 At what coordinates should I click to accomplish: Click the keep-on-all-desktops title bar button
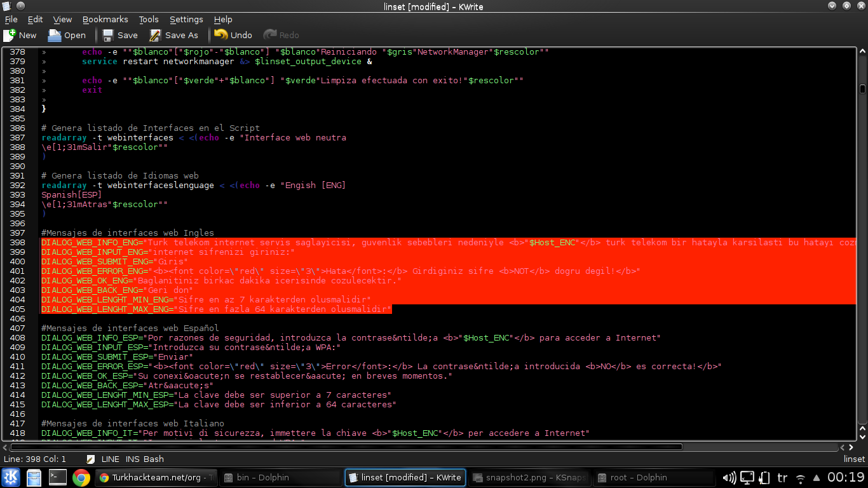(x=21, y=6)
